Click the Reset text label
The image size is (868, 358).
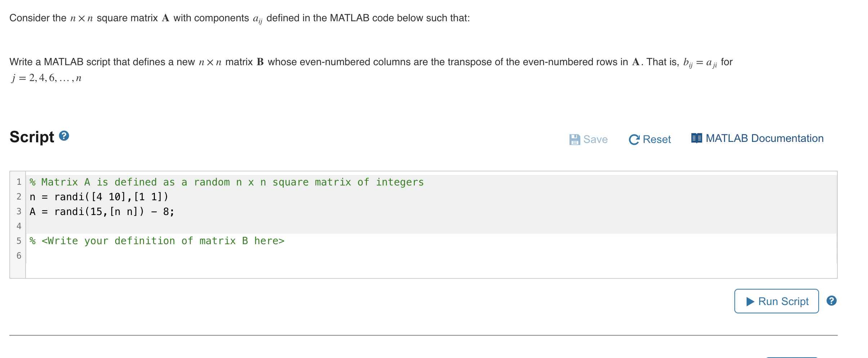(656, 139)
